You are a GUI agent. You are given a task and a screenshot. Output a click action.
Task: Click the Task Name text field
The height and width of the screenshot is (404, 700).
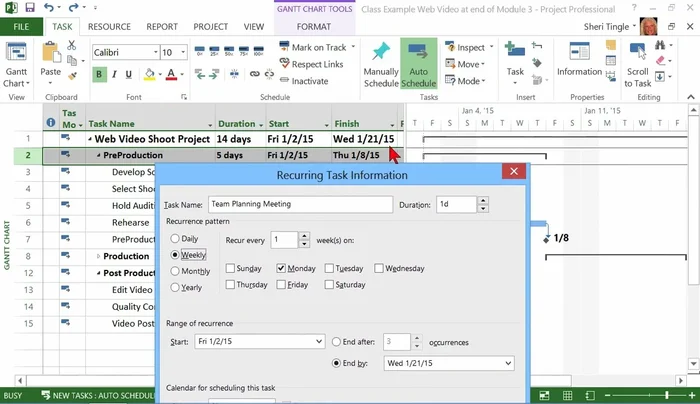(x=300, y=204)
